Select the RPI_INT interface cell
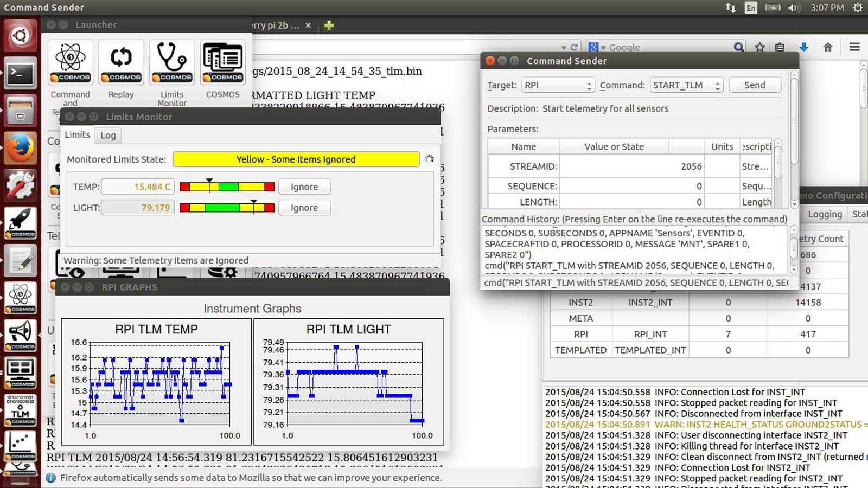868x488 pixels. click(x=650, y=334)
